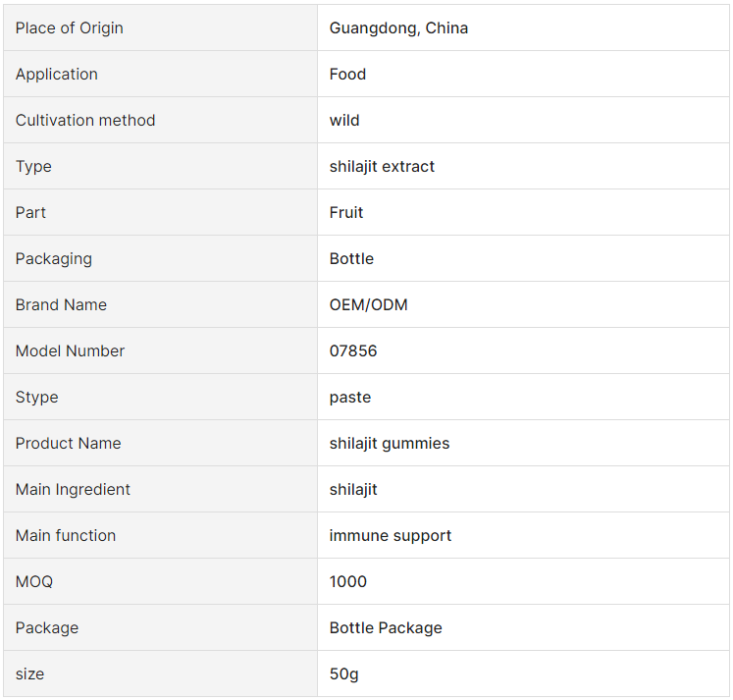Click the Bottle Package value cell
This screenshot has width=733, height=700.
[x=523, y=627]
